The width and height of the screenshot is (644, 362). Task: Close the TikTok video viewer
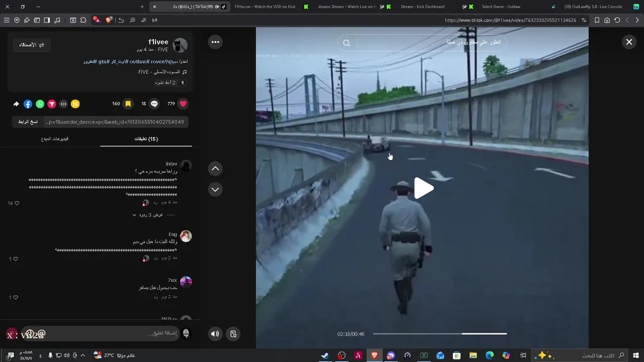pyautogui.click(x=629, y=42)
